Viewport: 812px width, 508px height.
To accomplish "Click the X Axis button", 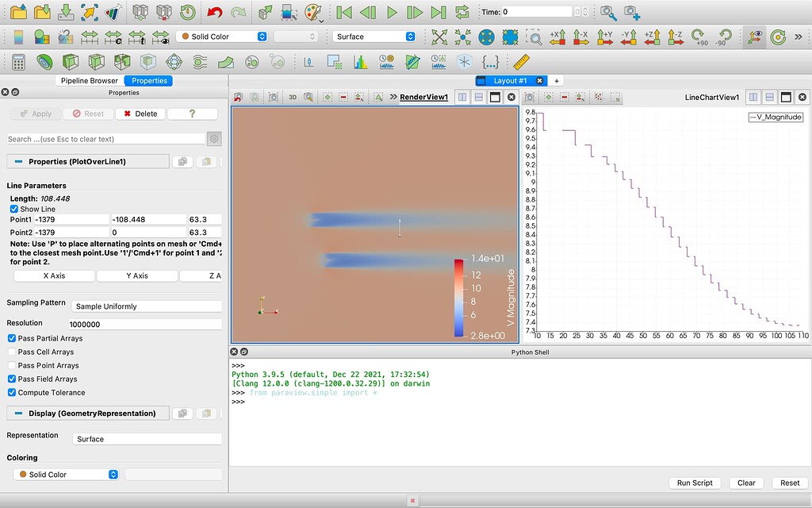I will pyautogui.click(x=54, y=275).
